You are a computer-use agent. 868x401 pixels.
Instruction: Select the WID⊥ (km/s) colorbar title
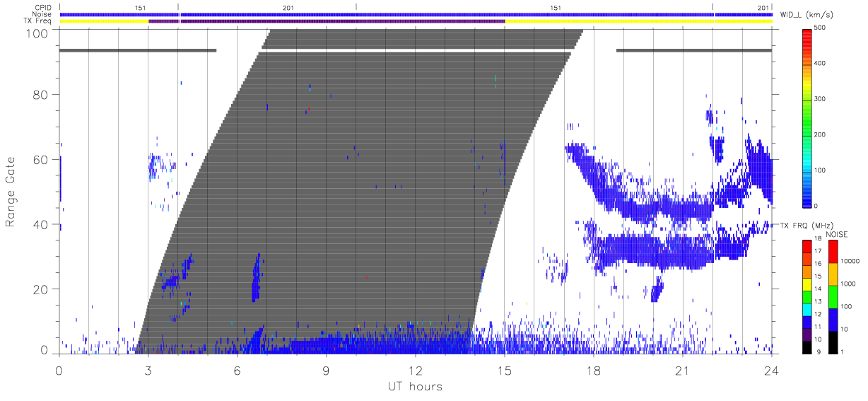click(x=808, y=14)
